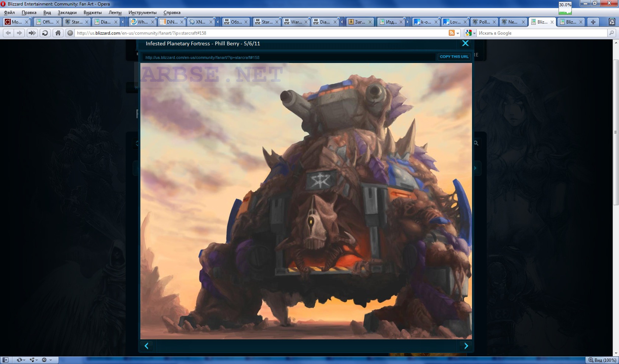Image resolution: width=619 pixels, height=364 pixels.
Task: Open the closed tabs trash icon
Action: pyautogui.click(x=613, y=22)
